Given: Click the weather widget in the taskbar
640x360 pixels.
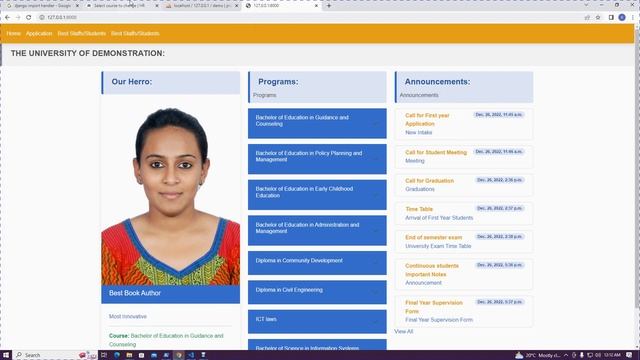Looking at the screenshot, I should pos(538,355).
